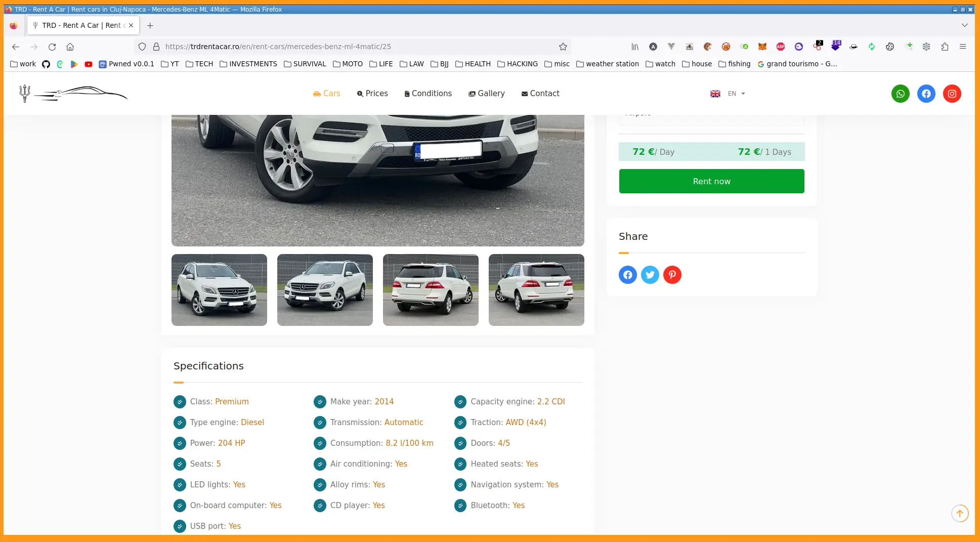This screenshot has width=980, height=542.
Task: Click the '72 €/ Day' price text
Action: click(x=653, y=152)
